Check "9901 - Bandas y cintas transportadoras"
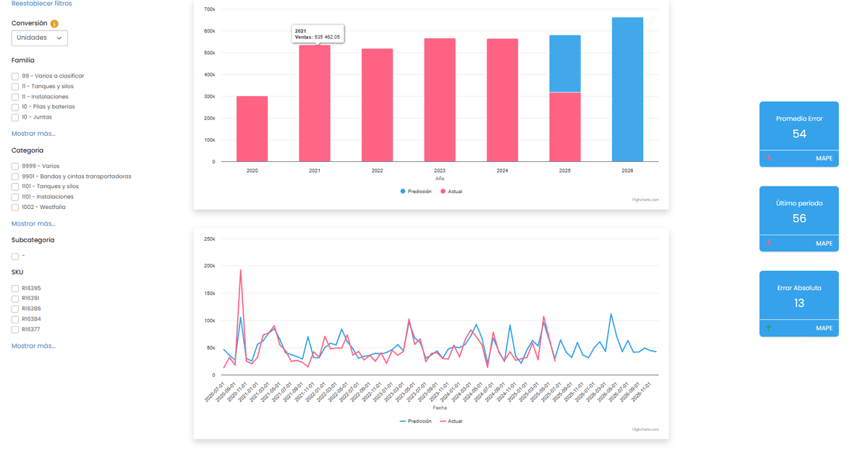868x457 pixels. pos(14,176)
